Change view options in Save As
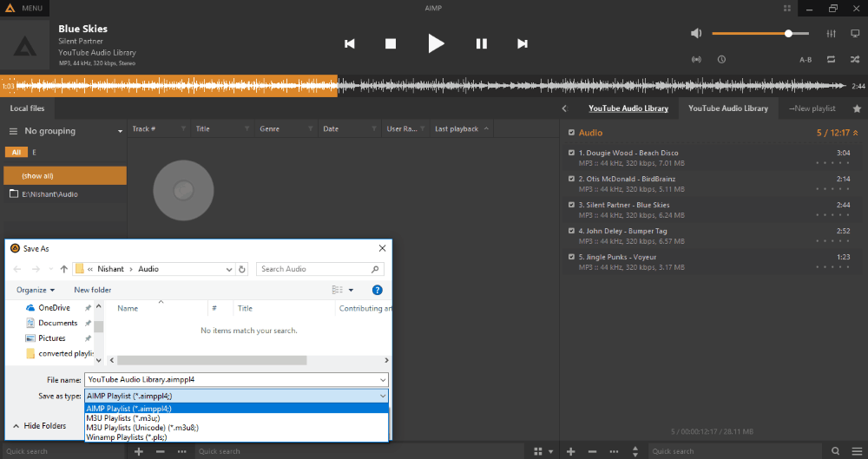The width and height of the screenshot is (868, 459). pyautogui.click(x=342, y=290)
